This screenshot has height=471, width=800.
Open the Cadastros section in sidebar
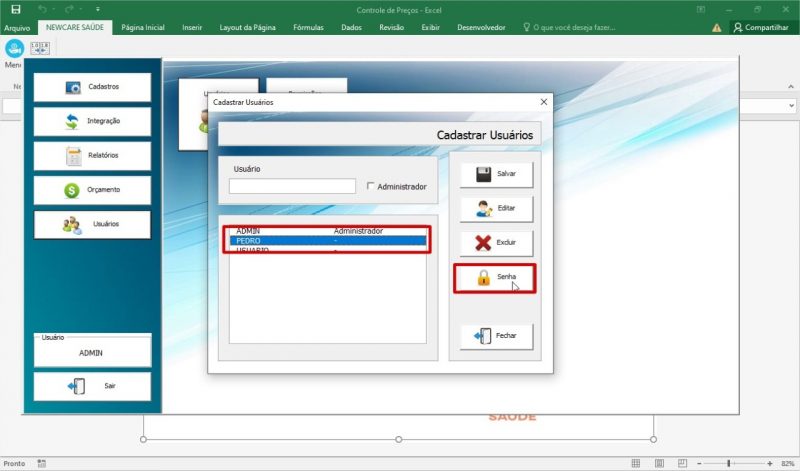pos(92,87)
